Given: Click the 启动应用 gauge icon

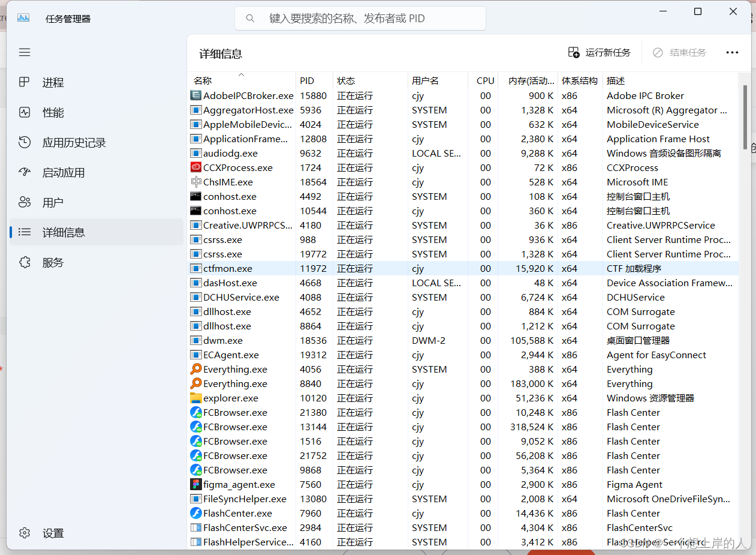Looking at the screenshot, I should tap(25, 172).
